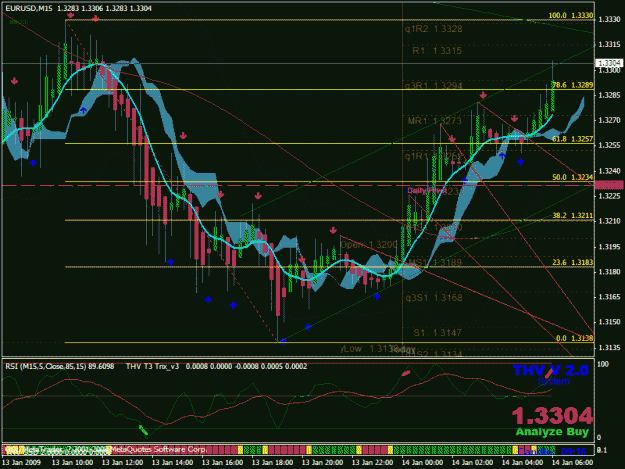Click the 'yLow' yesterday low label
Image resolution: width=625 pixels, height=469 pixels.
pos(369,349)
